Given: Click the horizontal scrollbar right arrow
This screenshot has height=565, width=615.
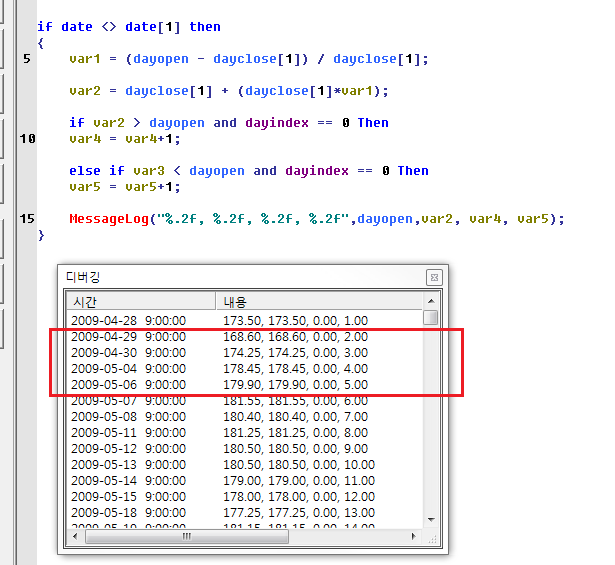Looking at the screenshot, I should 415,537.
